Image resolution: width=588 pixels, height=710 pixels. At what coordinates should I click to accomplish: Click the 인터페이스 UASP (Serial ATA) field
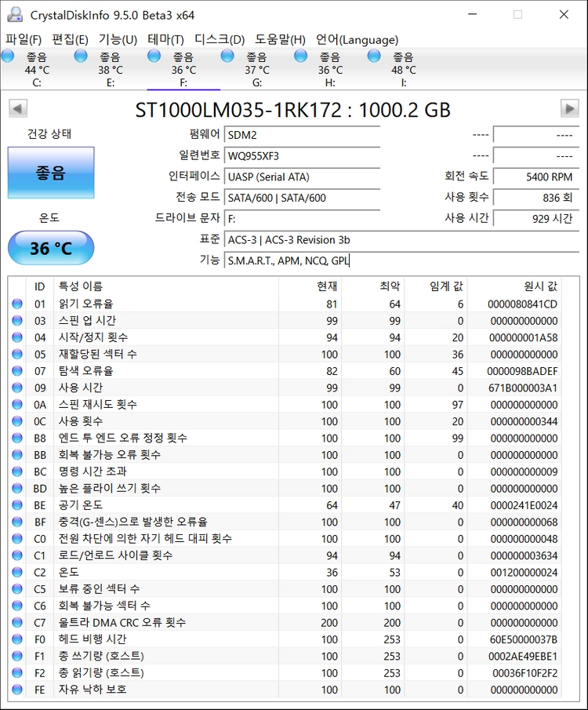(302, 177)
